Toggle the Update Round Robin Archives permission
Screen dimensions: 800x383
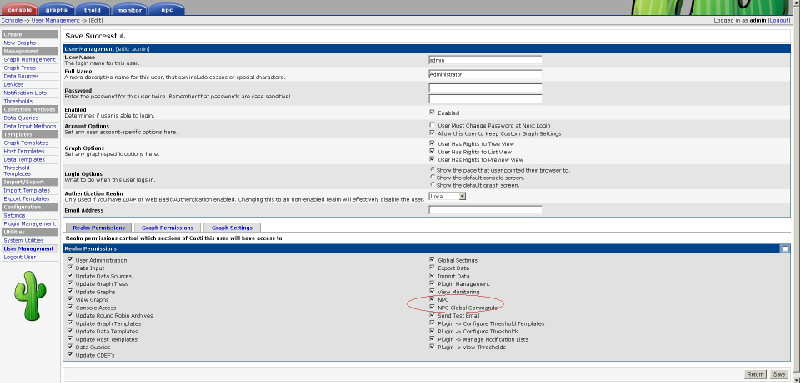pyautogui.click(x=70, y=315)
